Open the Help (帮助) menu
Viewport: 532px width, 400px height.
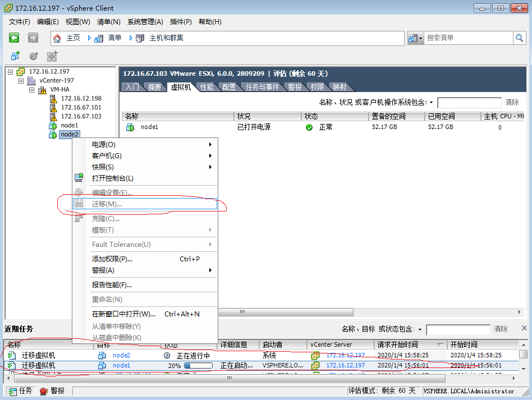210,22
